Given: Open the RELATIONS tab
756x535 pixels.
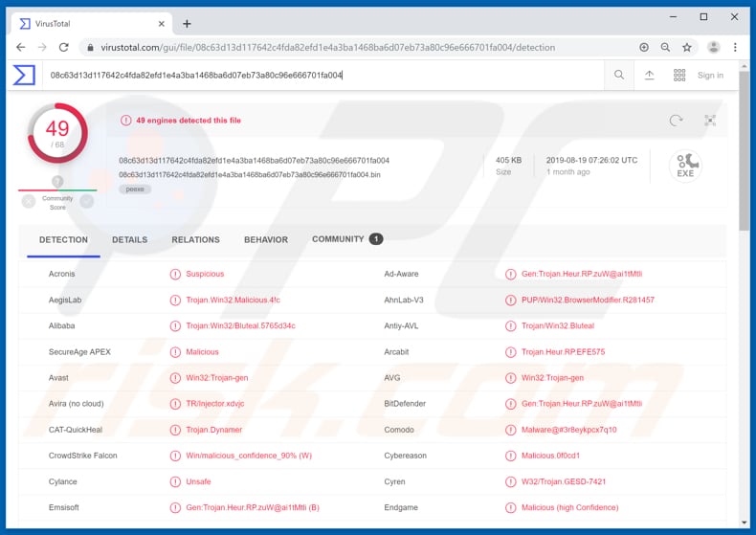Looking at the screenshot, I should tap(196, 239).
